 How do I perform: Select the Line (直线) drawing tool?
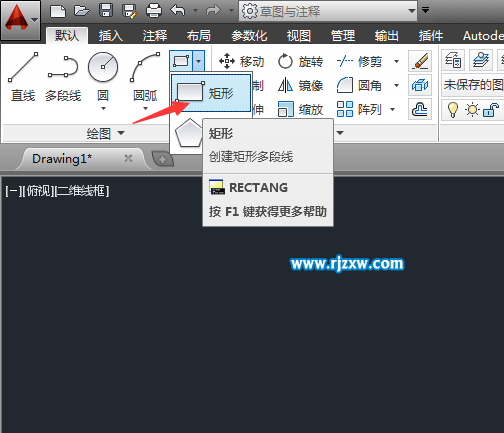click(x=23, y=77)
